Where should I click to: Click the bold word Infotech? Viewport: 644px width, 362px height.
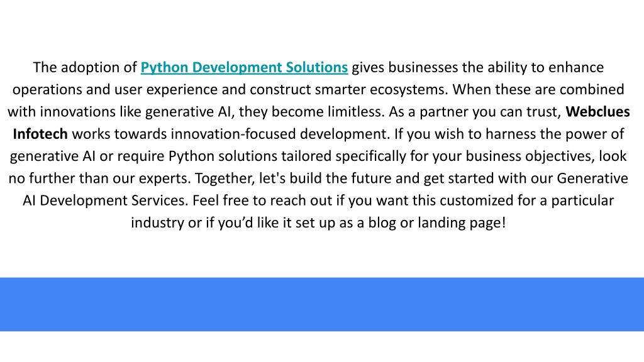(x=40, y=134)
